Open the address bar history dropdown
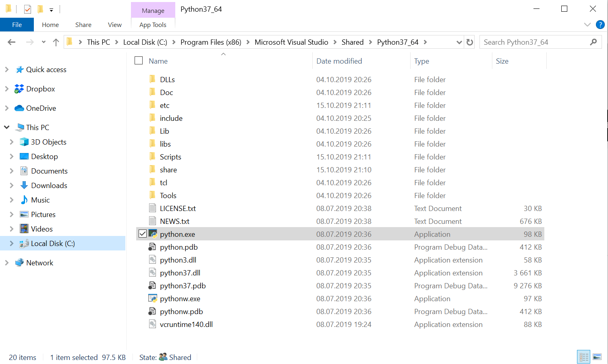 pyautogui.click(x=459, y=42)
